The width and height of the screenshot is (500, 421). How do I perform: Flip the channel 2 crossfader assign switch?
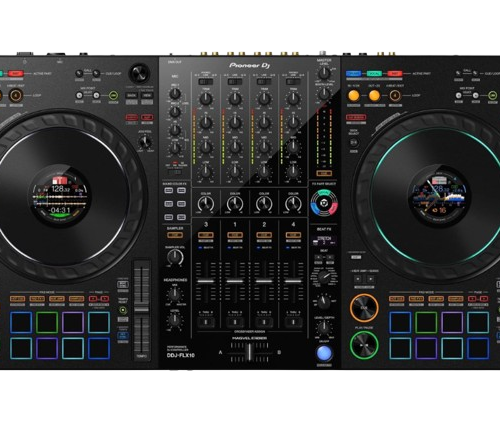[264, 322]
